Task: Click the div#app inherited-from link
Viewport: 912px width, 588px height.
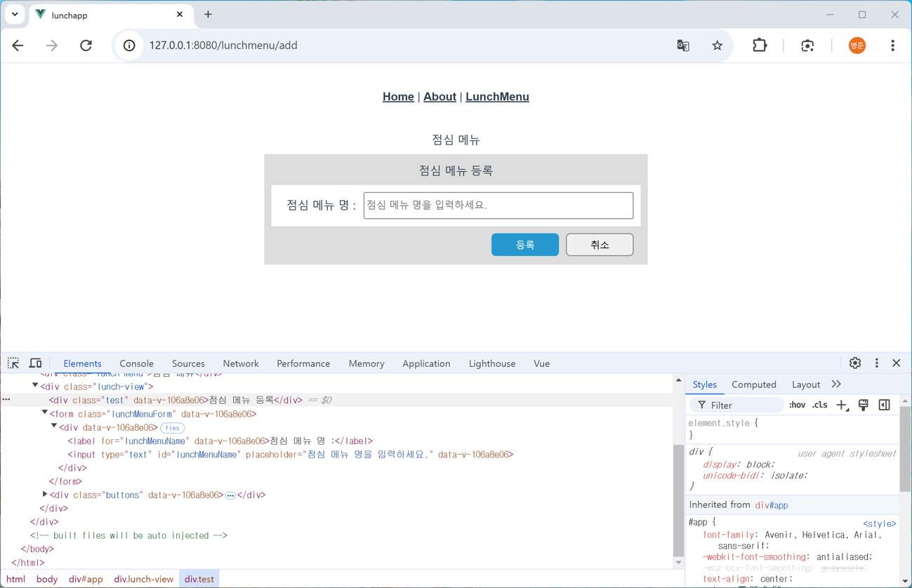Action: 772,505
